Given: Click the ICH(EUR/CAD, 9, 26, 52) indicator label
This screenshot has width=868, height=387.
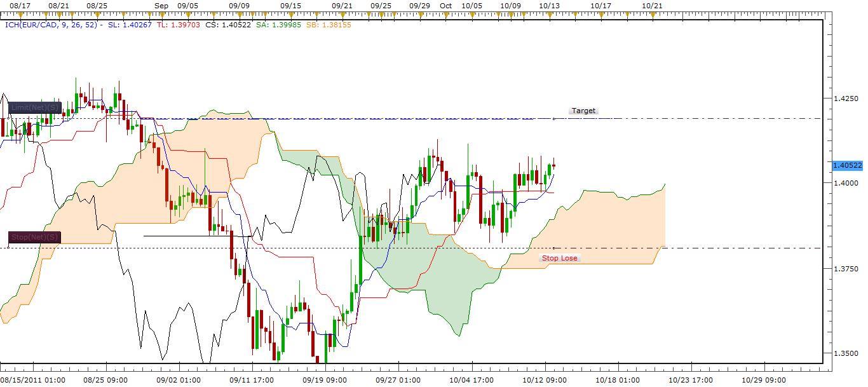Looking at the screenshot, I should pyautogui.click(x=51, y=25).
